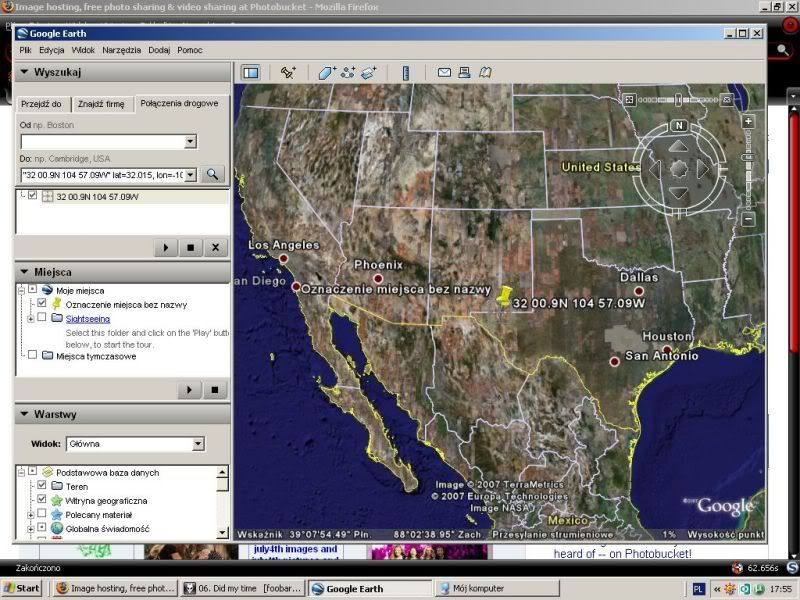
Task: Click the print toolbar icon
Action: tap(464, 72)
